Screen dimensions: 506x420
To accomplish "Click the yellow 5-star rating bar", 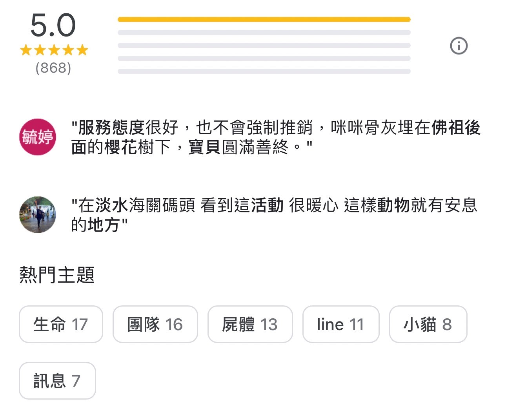I will [264, 19].
